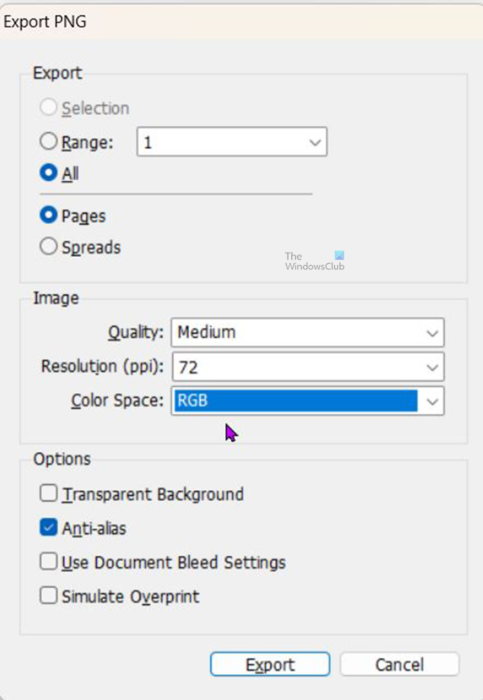Viewport: 483px width, 700px height.
Task: Switch export to Spreads
Action: pos(48,246)
